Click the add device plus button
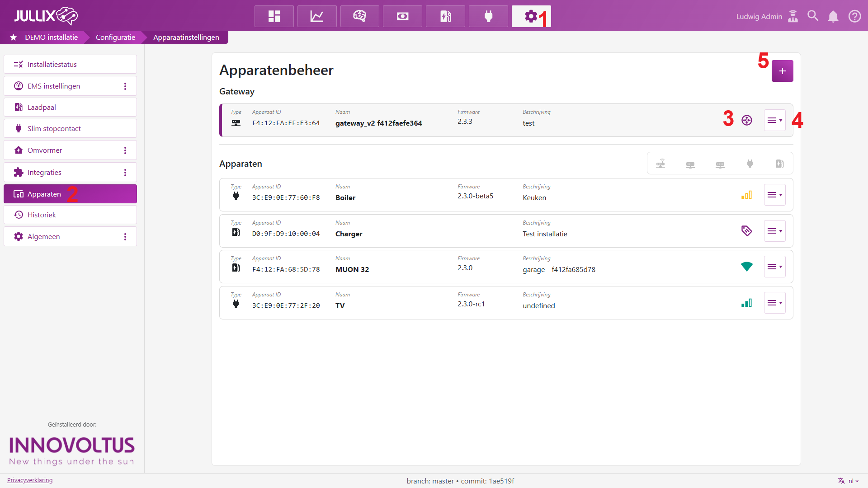868x488 pixels. [x=782, y=71]
